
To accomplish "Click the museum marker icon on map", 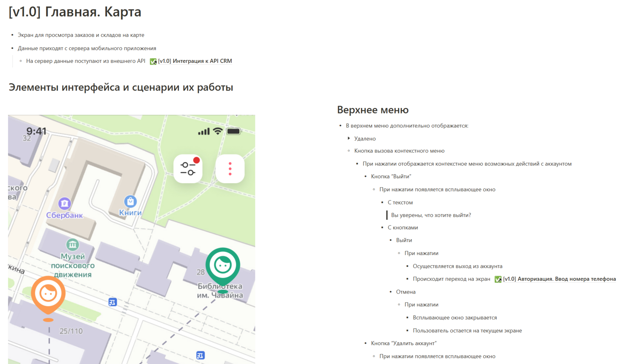I will (x=72, y=245).
